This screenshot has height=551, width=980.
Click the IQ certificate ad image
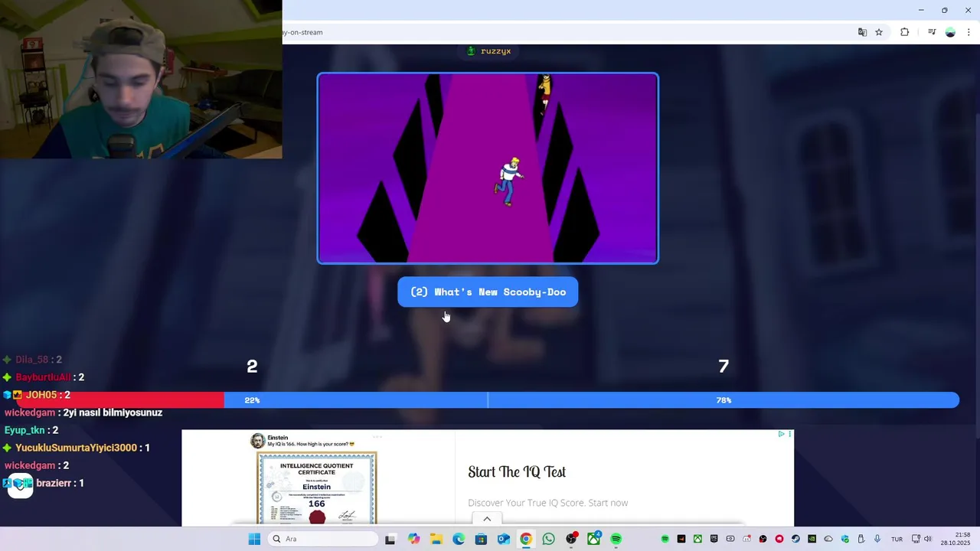317,488
